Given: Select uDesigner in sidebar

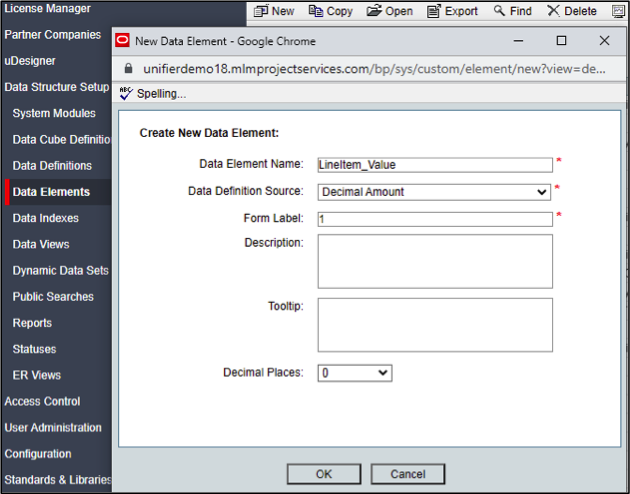Looking at the screenshot, I should click(x=30, y=61).
